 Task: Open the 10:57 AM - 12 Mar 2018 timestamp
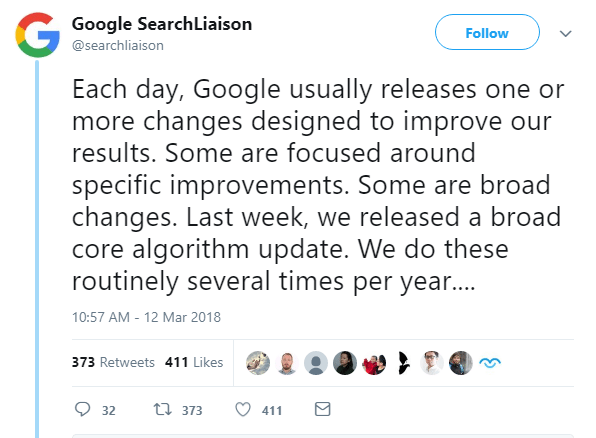click(146, 317)
